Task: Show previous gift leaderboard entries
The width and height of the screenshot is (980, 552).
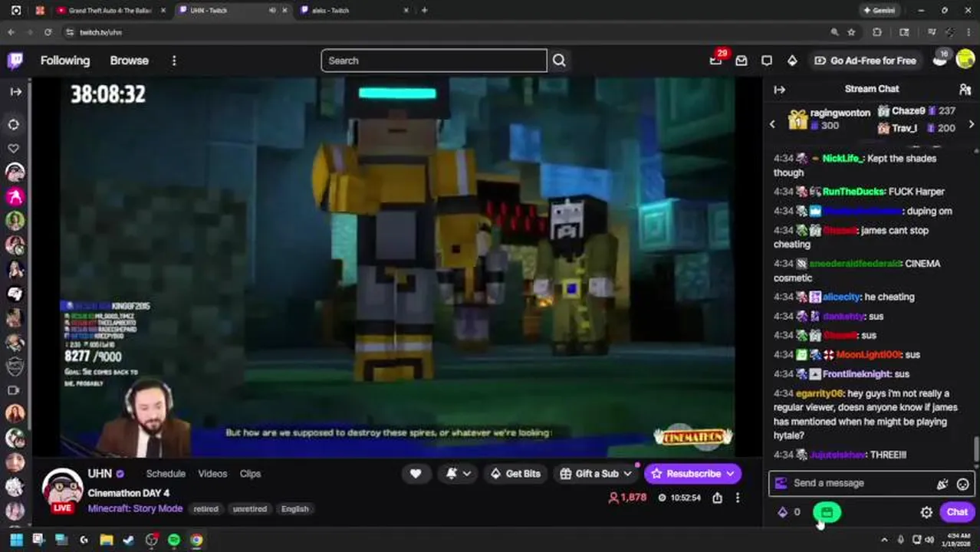Action: pos(772,124)
